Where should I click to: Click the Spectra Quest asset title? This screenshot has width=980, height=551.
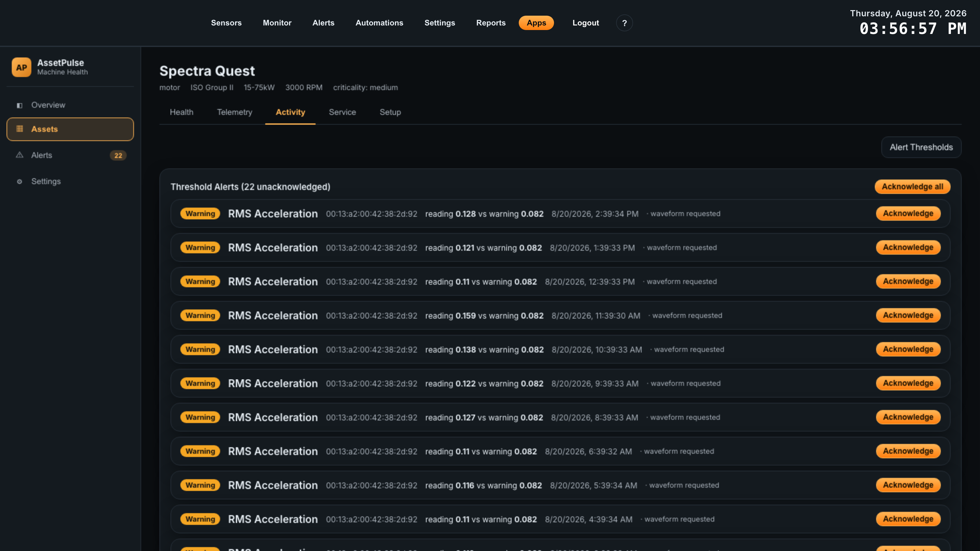(x=207, y=71)
